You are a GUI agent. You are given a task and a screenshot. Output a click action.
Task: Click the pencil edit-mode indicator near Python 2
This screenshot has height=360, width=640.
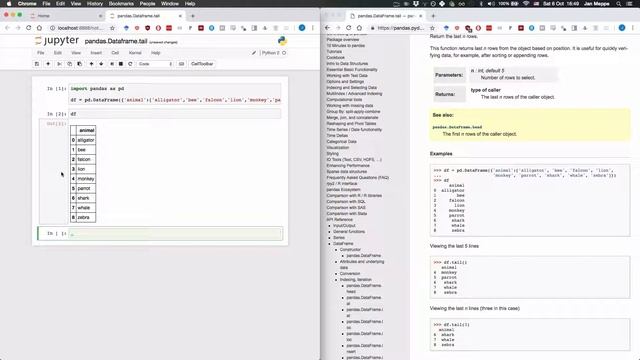point(253,53)
